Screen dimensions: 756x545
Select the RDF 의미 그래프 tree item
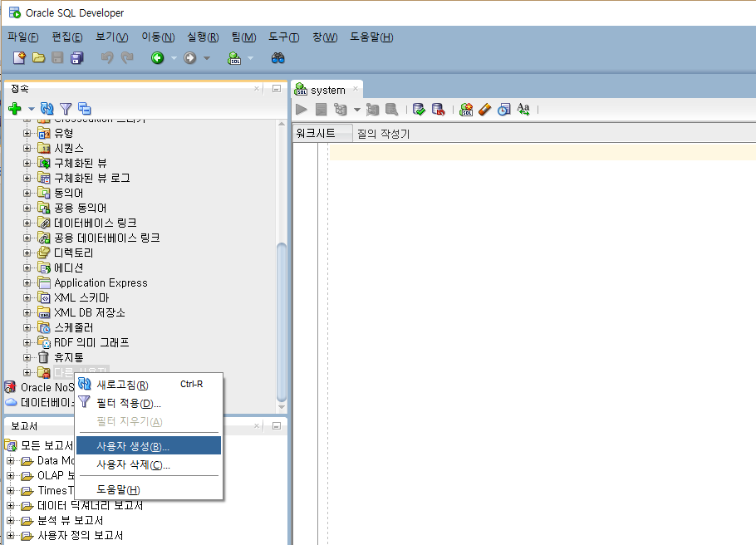(91, 342)
